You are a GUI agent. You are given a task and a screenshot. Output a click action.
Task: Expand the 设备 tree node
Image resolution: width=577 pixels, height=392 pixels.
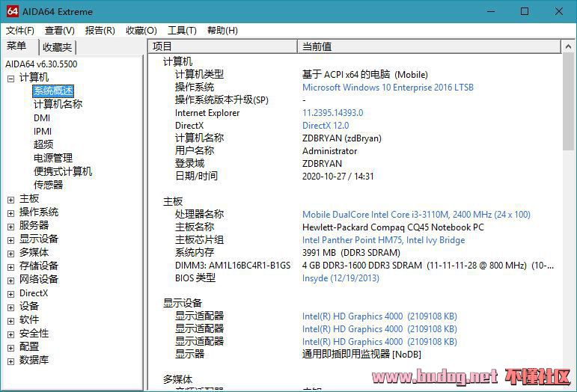[x=11, y=307]
